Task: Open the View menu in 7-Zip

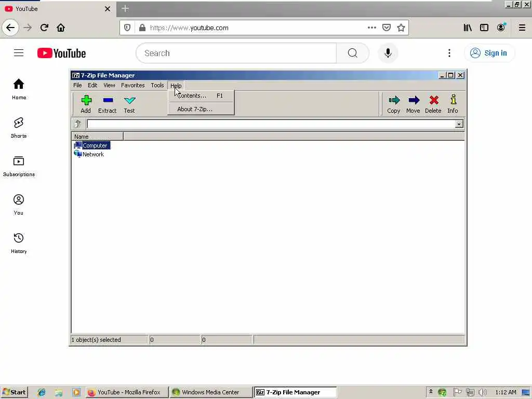Action: 109,85
